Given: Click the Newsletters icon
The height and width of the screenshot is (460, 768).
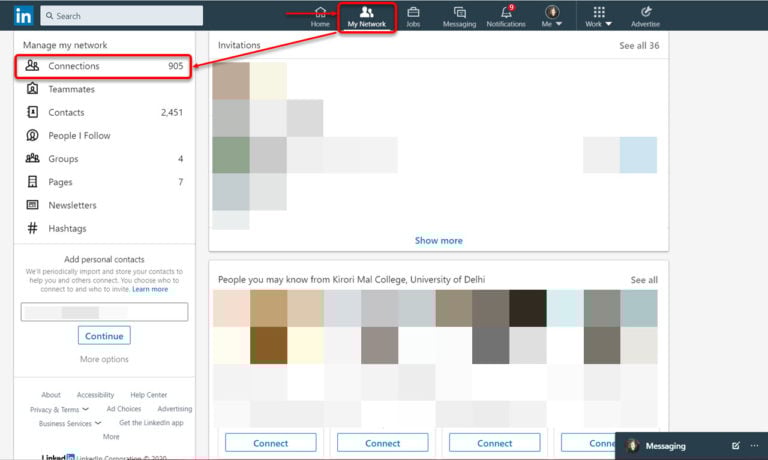Looking at the screenshot, I should tap(32, 205).
